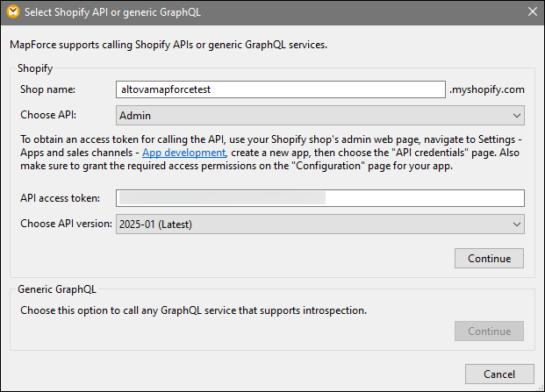Screen dimensions: 545x392
Task: Click the Shop name input field
Action: 281,89
